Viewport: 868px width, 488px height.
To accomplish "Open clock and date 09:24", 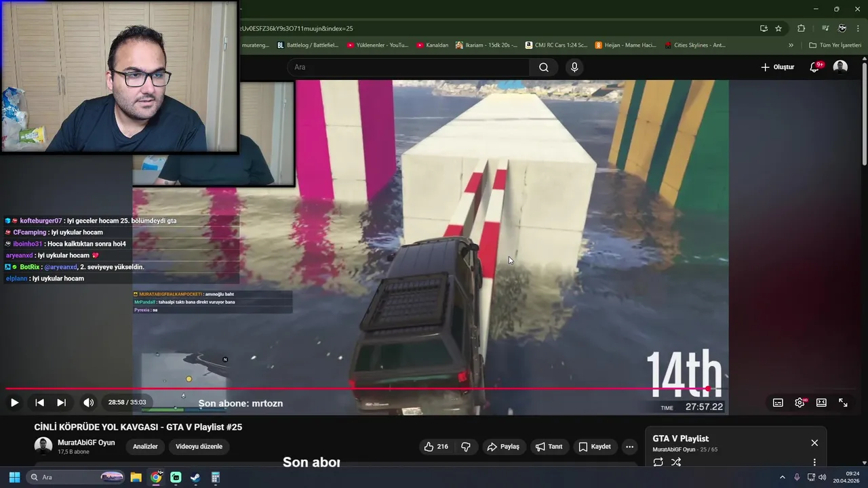I will [848, 477].
